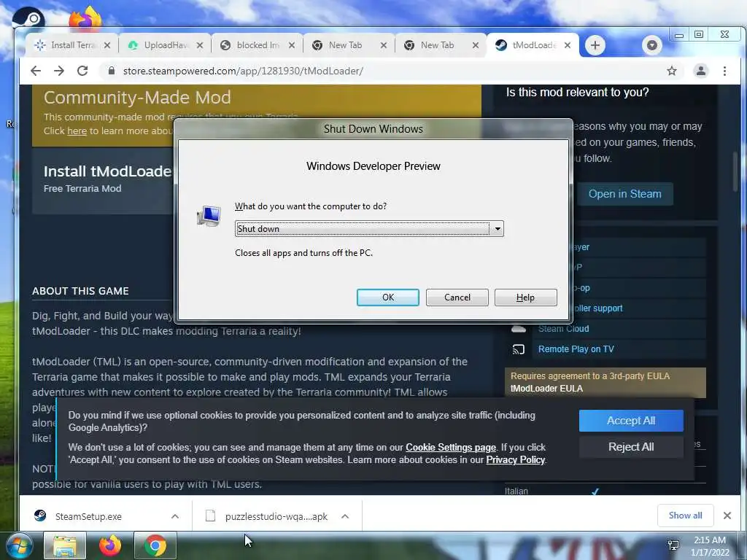Click the Steam Cloud icon

[519, 329]
